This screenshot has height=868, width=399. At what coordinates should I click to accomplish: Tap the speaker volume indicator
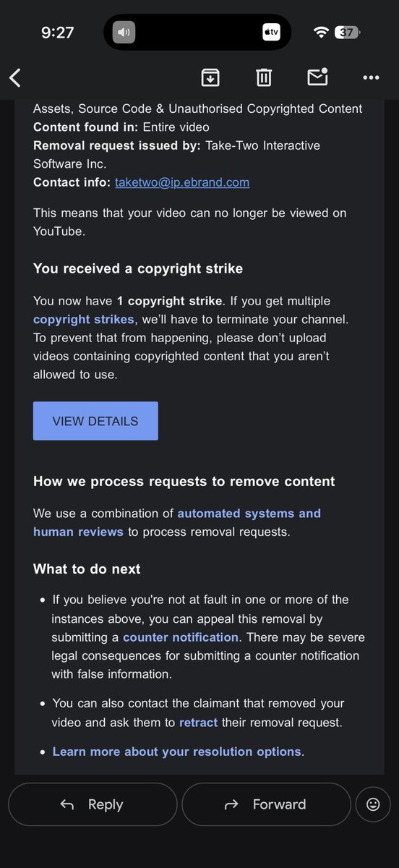[x=124, y=33]
